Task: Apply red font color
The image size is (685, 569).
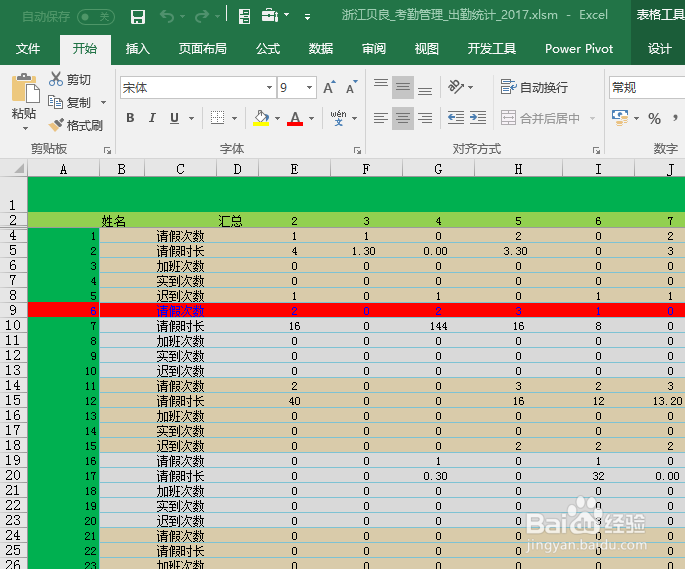Action: [295, 118]
